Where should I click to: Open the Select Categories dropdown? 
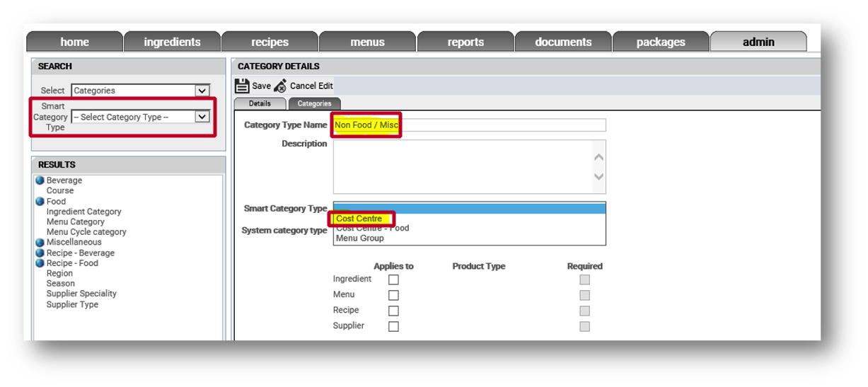[x=141, y=91]
